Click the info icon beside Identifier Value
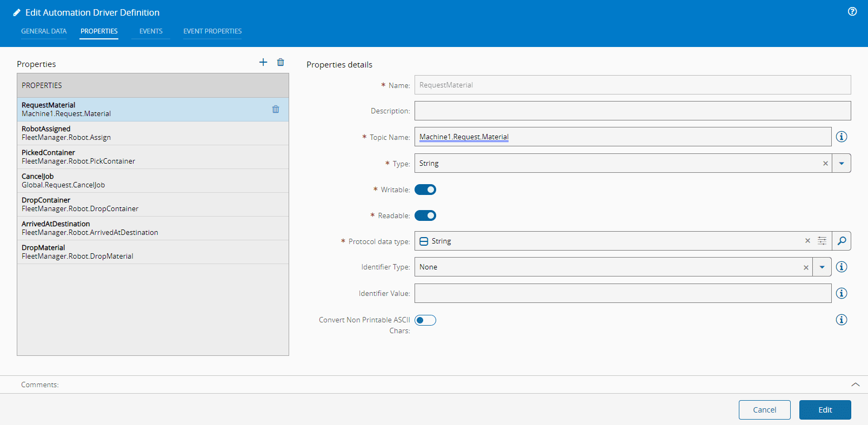The image size is (868, 425). [842, 293]
